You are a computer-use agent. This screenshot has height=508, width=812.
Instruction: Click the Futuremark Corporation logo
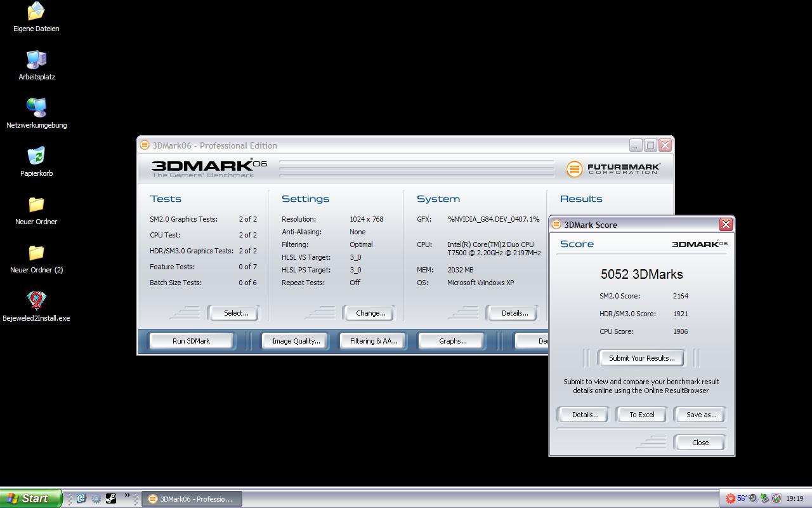point(613,169)
